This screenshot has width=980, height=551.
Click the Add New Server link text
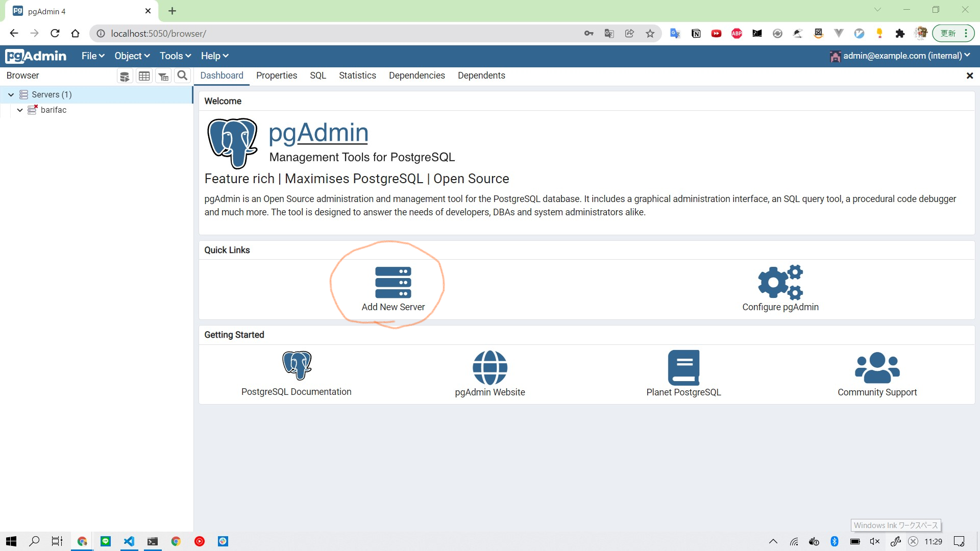(x=393, y=307)
